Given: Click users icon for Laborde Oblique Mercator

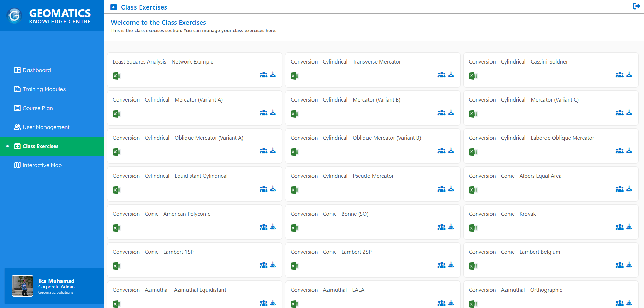Looking at the screenshot, I should tap(619, 151).
